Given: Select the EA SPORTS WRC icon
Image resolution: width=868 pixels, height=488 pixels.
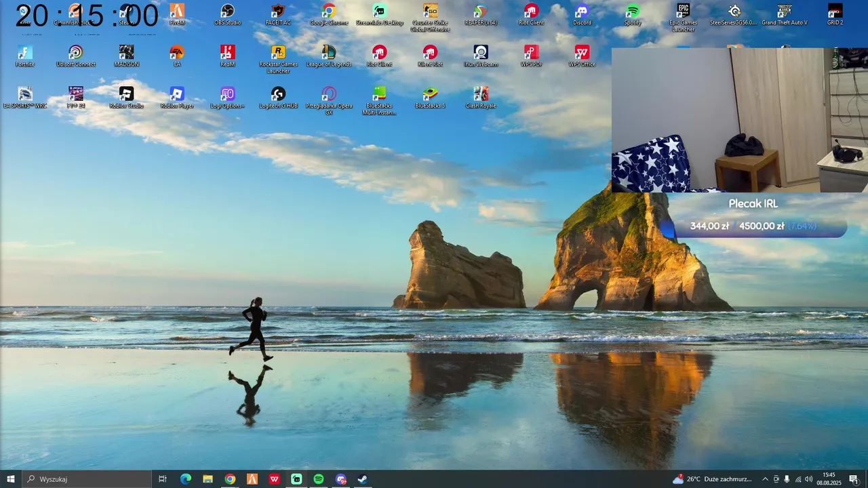Looking at the screenshot, I should click(x=25, y=98).
